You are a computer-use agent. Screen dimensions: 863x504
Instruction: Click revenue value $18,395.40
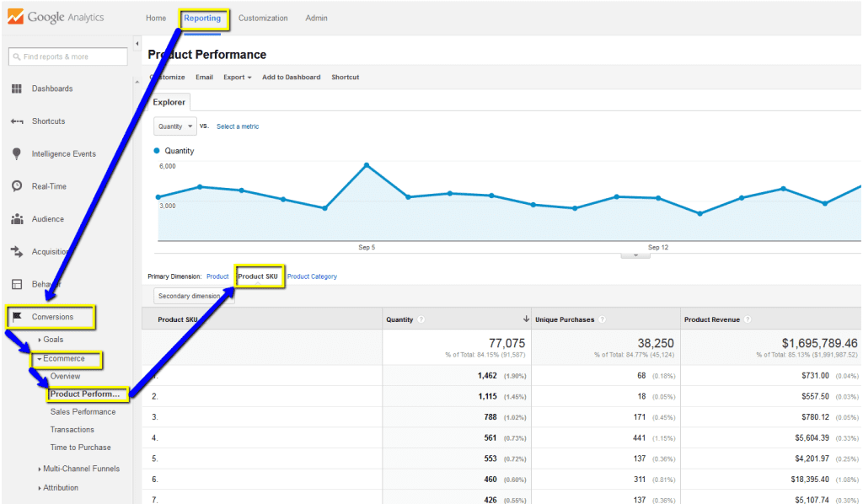[x=810, y=480]
